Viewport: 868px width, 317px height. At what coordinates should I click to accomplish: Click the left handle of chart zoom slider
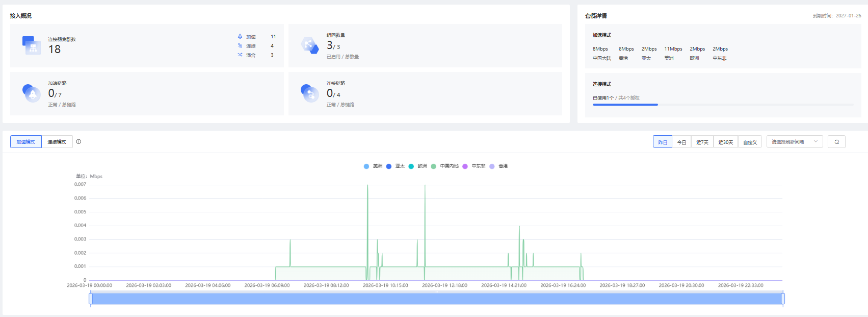[x=91, y=299]
